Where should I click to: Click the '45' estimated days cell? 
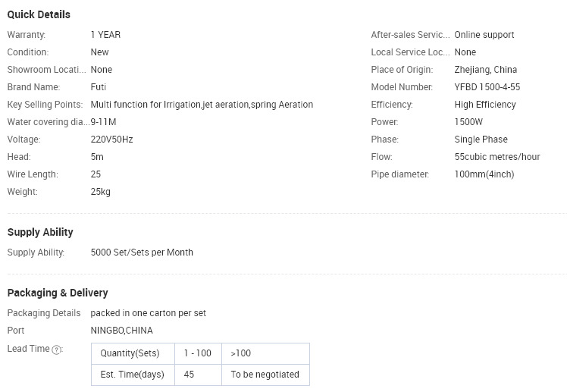pyautogui.click(x=198, y=375)
